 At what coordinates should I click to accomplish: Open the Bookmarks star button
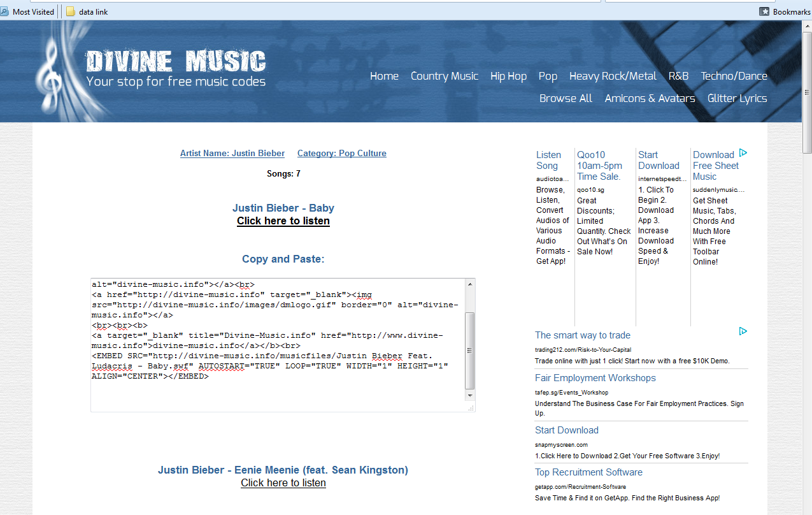[x=764, y=11]
